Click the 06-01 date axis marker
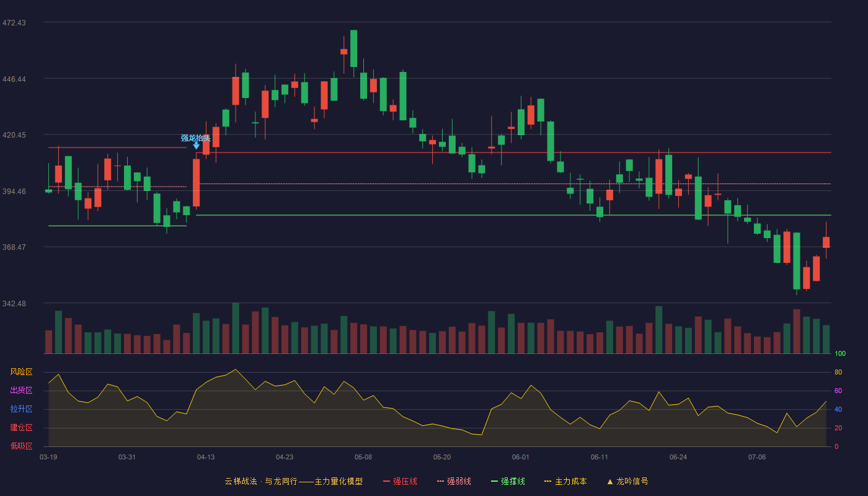 pyautogui.click(x=521, y=458)
